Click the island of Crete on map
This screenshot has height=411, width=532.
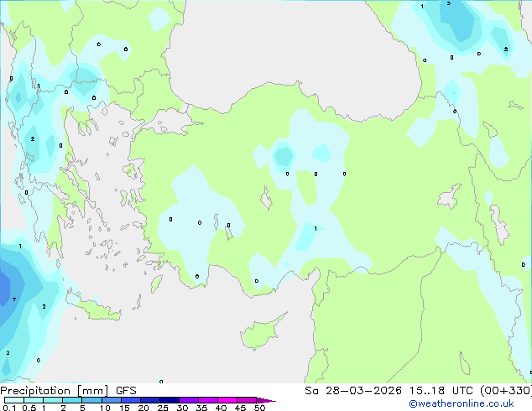click(x=99, y=311)
